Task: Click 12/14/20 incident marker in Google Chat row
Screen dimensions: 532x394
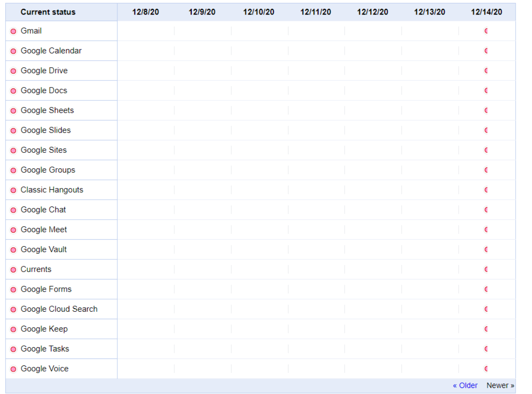Action: point(486,210)
